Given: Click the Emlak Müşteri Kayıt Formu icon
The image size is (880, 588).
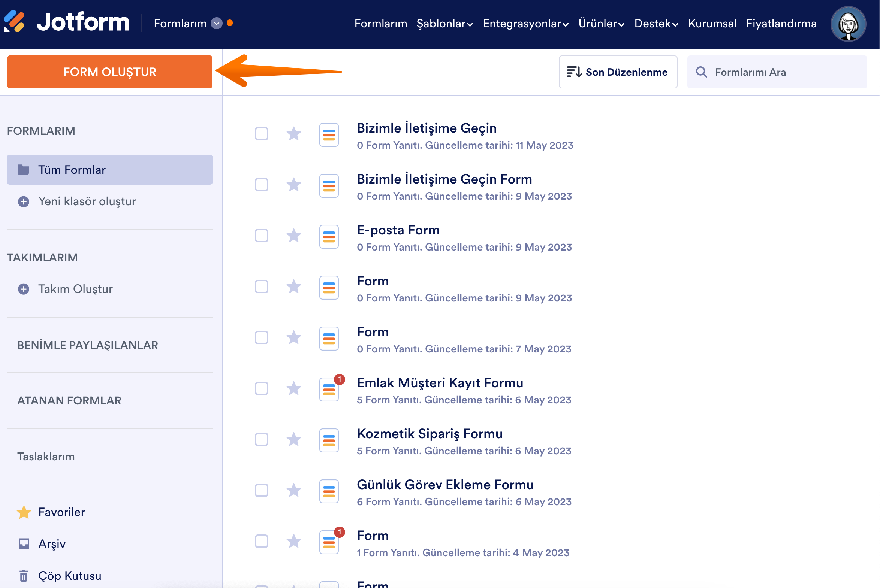Looking at the screenshot, I should coord(329,389).
